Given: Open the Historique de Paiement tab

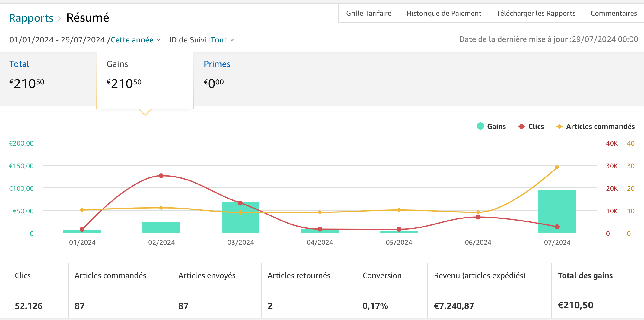Looking at the screenshot, I should (x=444, y=13).
